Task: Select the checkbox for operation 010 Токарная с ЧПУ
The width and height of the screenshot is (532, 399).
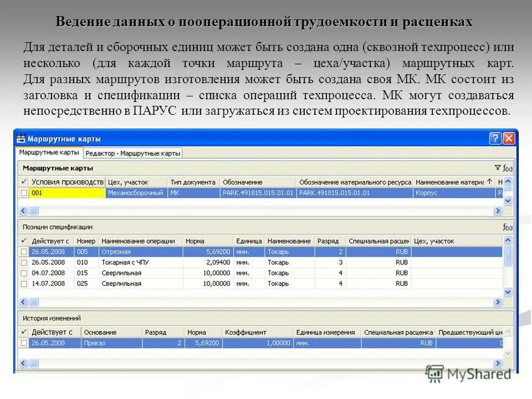Action: pyautogui.click(x=24, y=262)
